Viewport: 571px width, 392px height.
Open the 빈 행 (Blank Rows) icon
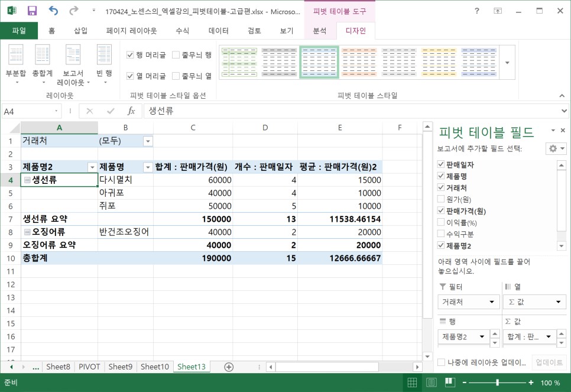(x=104, y=64)
